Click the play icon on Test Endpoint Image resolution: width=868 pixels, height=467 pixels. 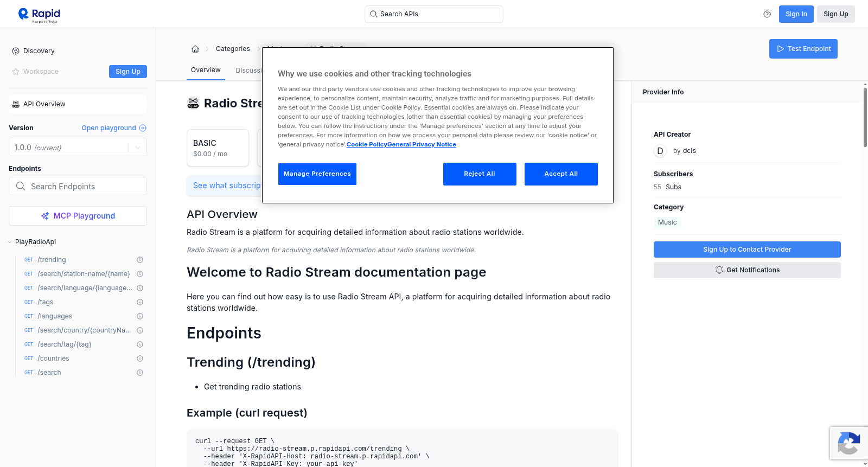click(781, 49)
